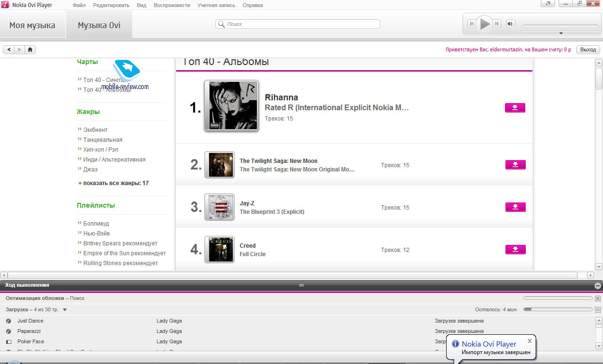Collapse the Ход выполнения progress panel

(598, 285)
